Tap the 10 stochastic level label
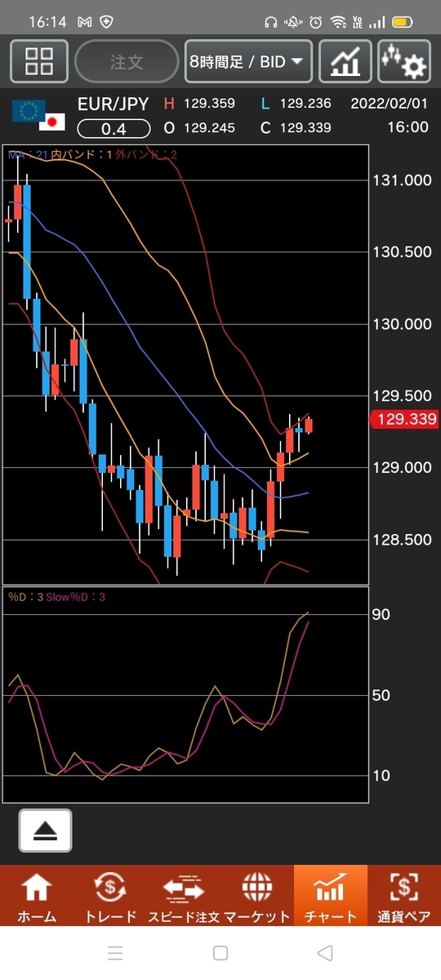 pos(381,776)
